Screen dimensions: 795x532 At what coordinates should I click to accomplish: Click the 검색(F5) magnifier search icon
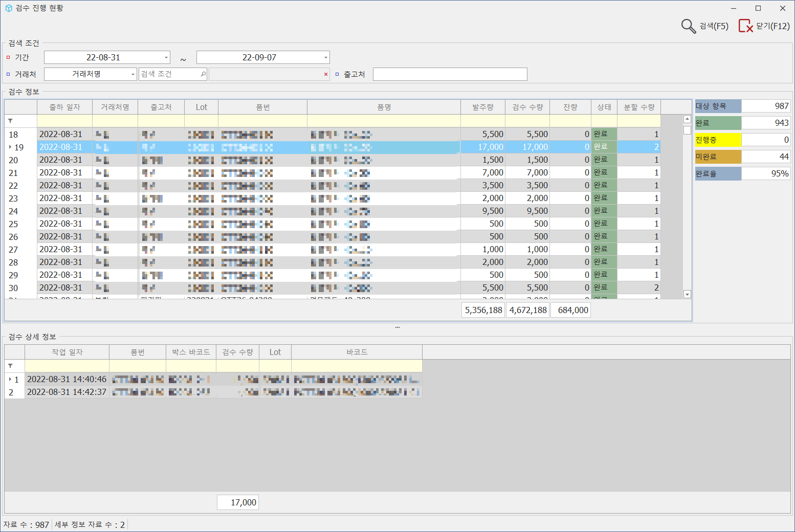click(x=689, y=26)
